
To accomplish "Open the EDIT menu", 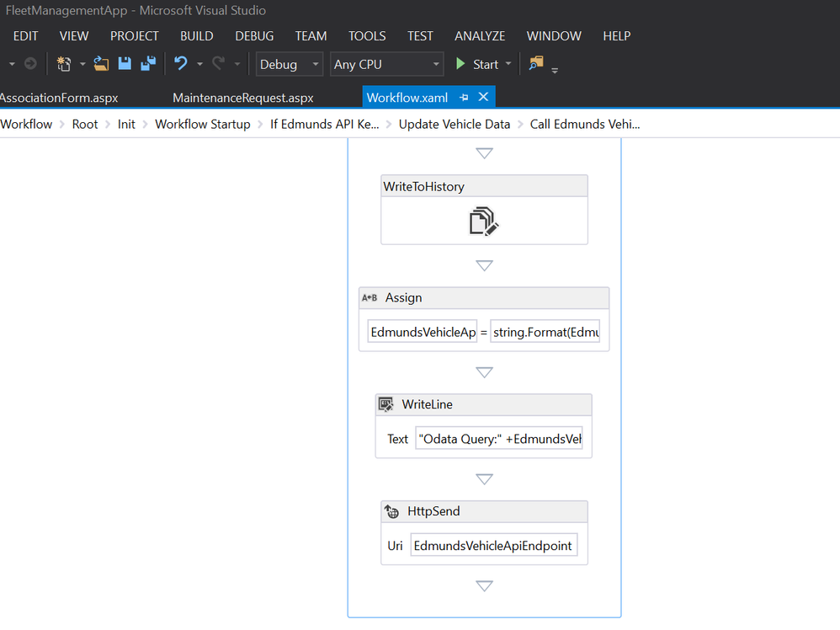I will click(26, 36).
